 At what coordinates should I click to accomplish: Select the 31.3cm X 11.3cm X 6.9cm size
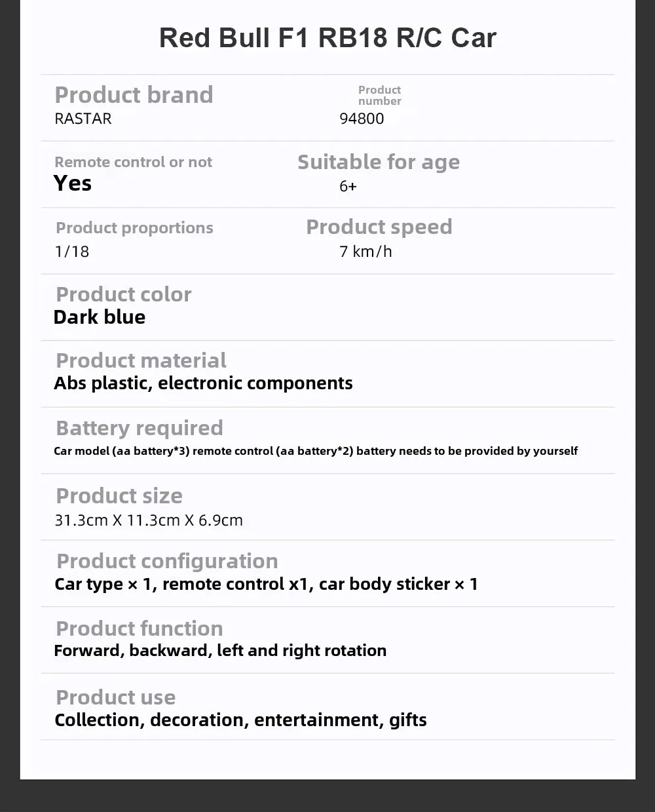tap(149, 520)
